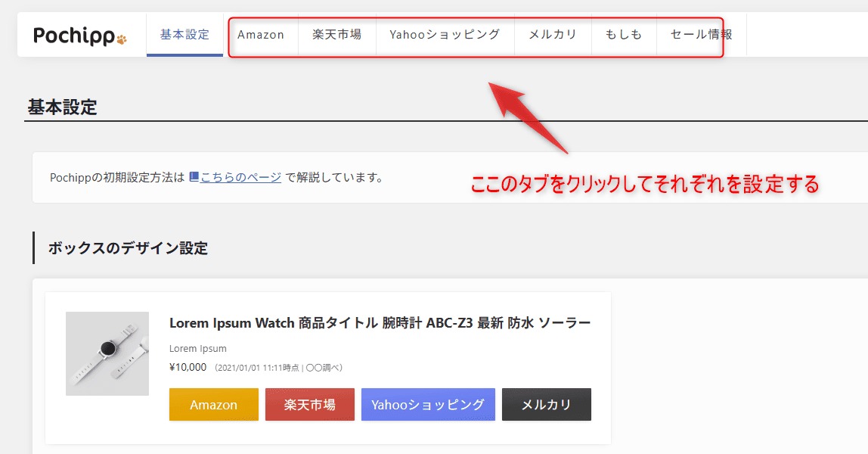Switch to the もしも tab

tap(624, 34)
